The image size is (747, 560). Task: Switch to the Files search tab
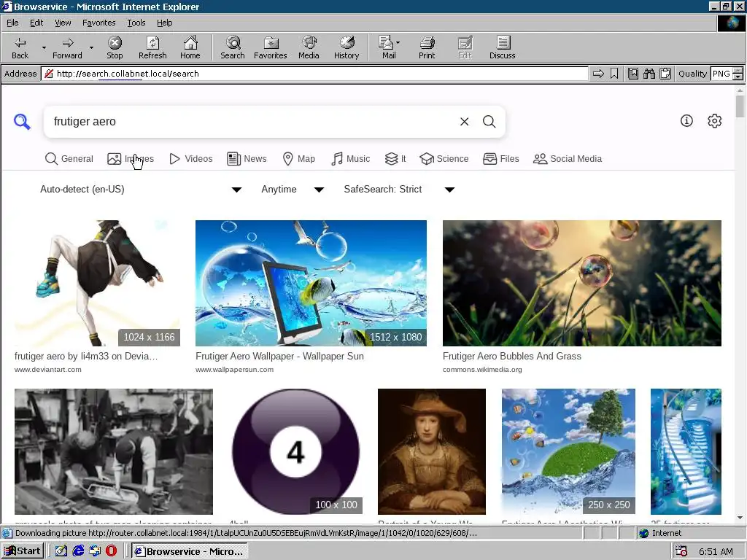point(500,158)
